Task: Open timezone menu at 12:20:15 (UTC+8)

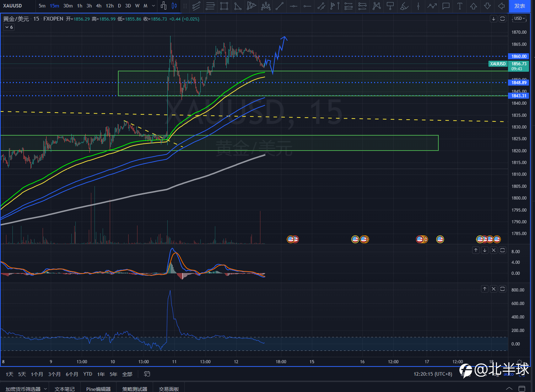Action: [433, 374]
